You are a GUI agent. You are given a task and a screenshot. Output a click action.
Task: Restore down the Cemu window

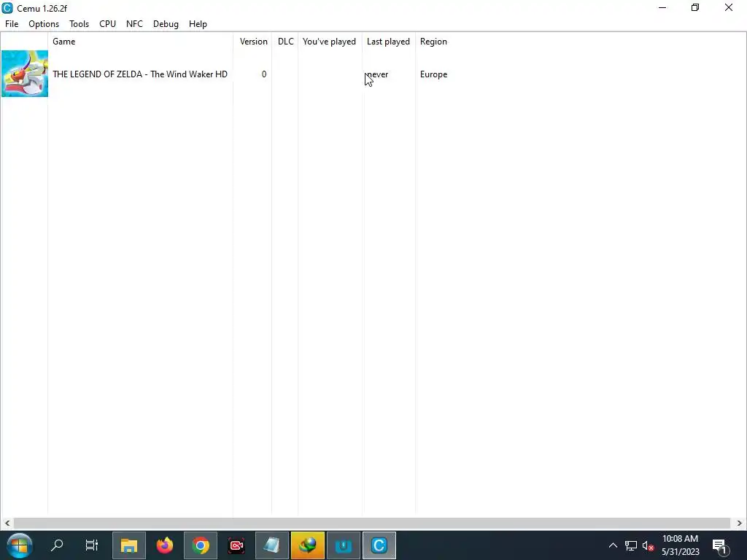(x=695, y=7)
